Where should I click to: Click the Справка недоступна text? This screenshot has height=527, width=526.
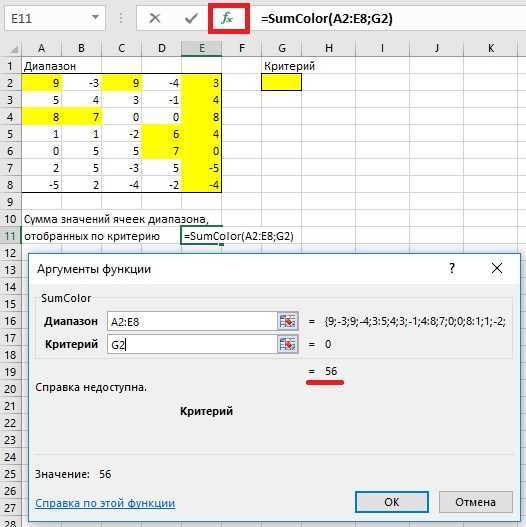[x=91, y=388]
